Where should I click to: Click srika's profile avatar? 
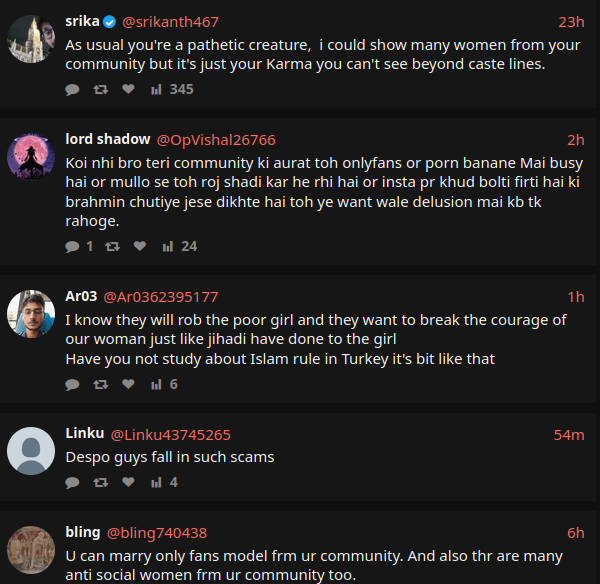[31, 39]
